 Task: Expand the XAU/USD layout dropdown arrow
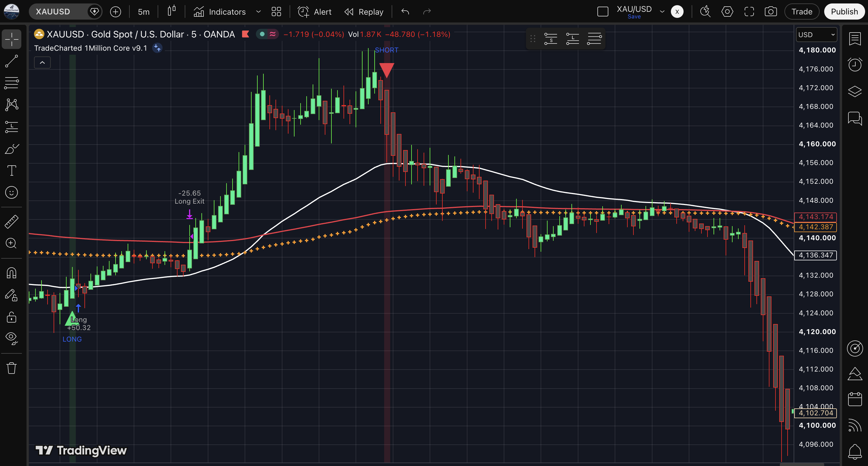pos(662,12)
